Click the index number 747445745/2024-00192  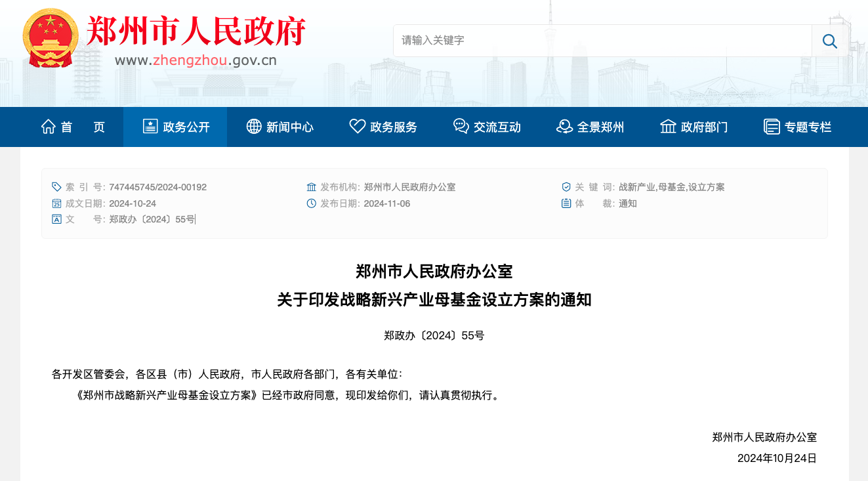(157, 187)
